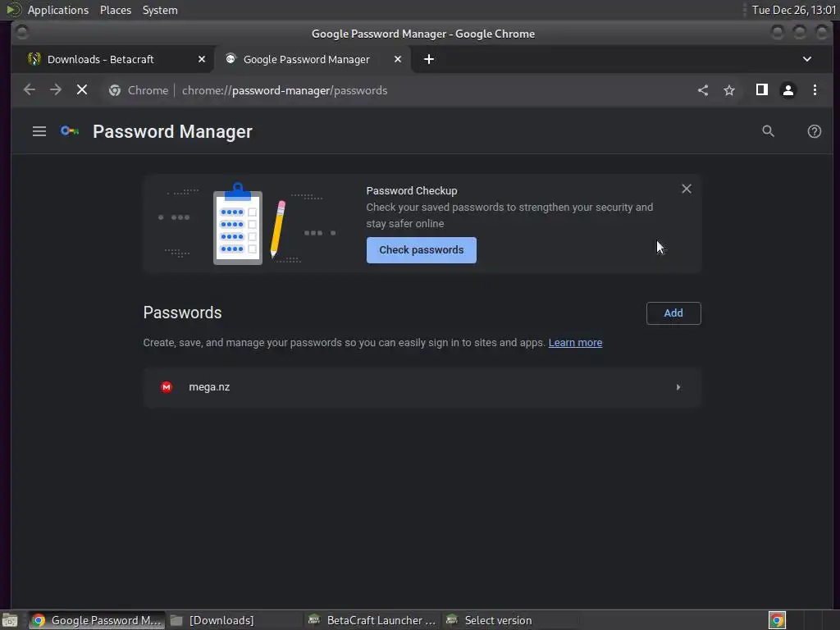Image resolution: width=840 pixels, height=630 pixels.
Task: Click the window menu button in the title bar
Action: 22,33
